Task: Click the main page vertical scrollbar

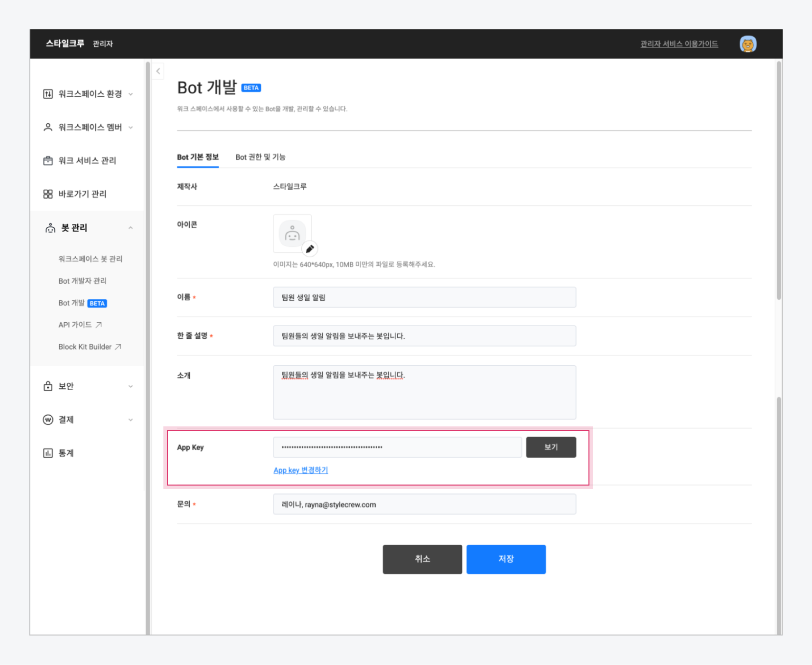Action: pos(779,180)
